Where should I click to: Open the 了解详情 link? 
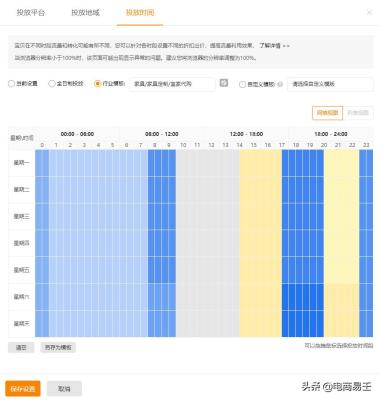click(x=270, y=45)
